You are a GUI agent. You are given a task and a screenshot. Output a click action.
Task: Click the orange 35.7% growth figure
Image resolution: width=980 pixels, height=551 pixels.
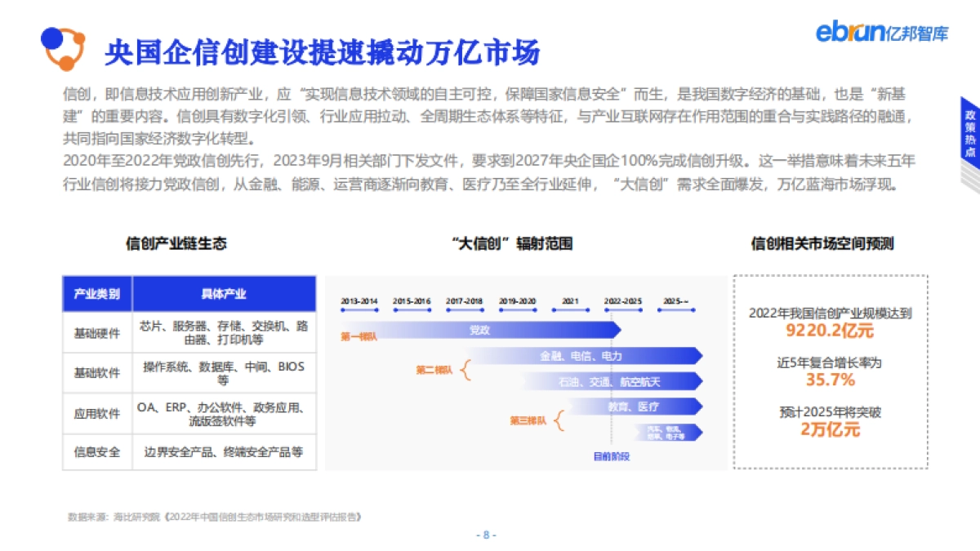tap(831, 380)
